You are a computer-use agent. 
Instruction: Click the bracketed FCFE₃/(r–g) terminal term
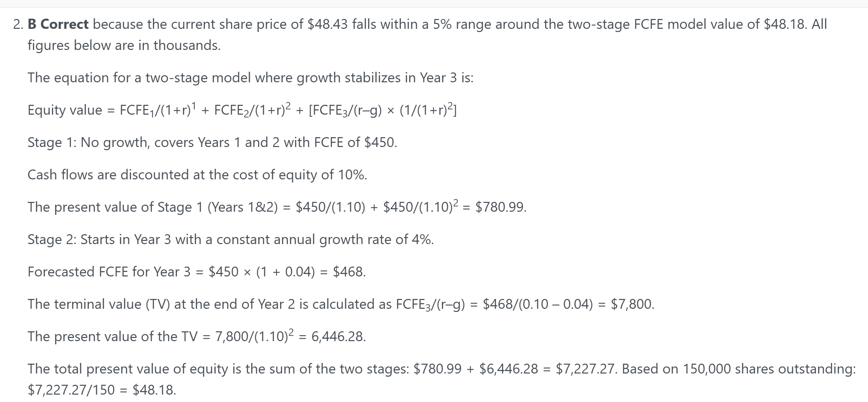click(x=382, y=110)
